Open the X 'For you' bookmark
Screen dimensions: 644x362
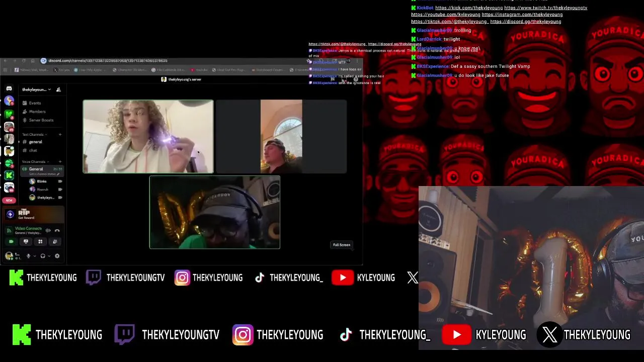coord(62,70)
